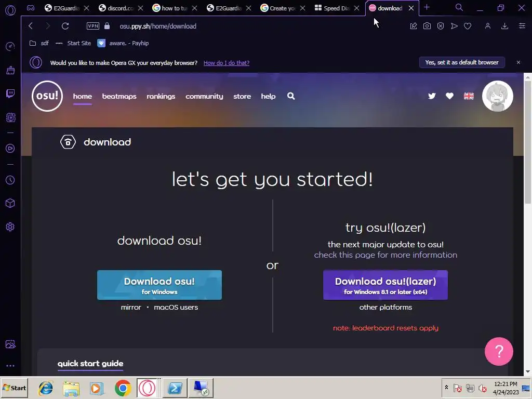Open GX Cleaner icon in sidebar
Viewport: 532px width, 399px height.
pyautogui.click(x=10, y=70)
